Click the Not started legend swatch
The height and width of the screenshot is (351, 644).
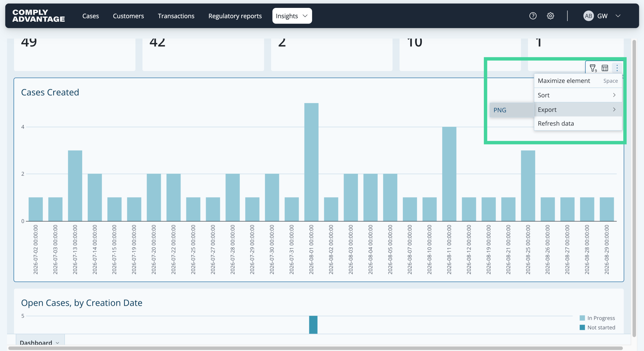[582, 328]
